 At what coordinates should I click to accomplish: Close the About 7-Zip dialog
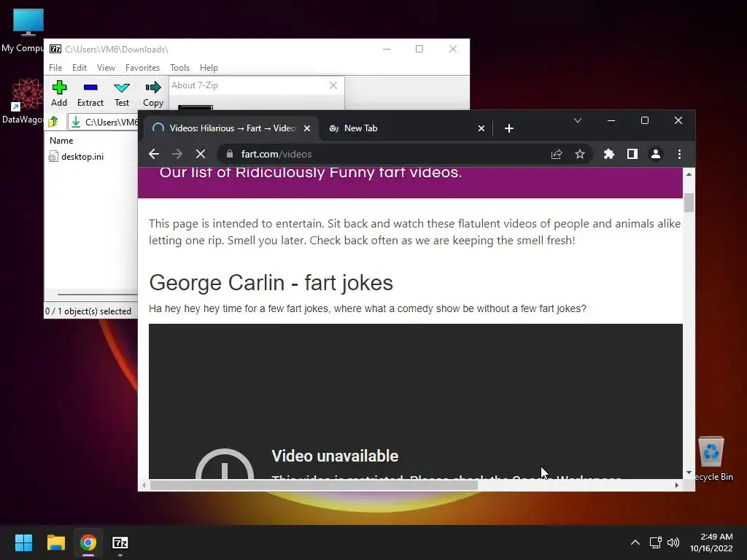tap(333, 85)
